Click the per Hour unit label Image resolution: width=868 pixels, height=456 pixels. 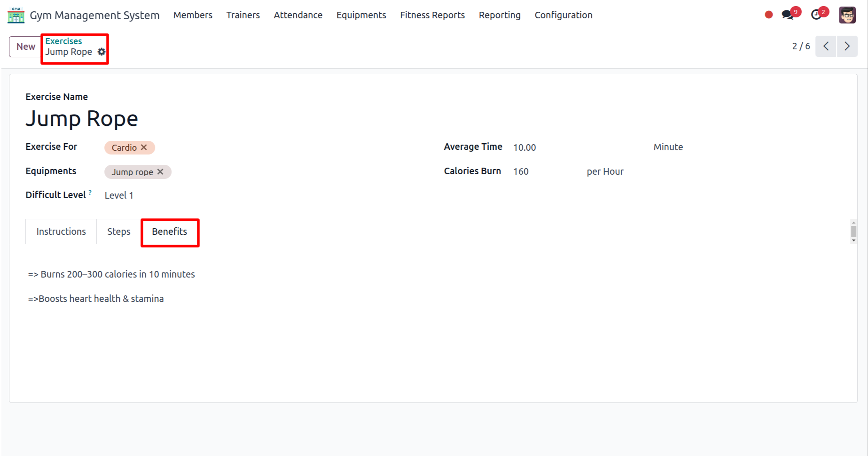pos(605,171)
